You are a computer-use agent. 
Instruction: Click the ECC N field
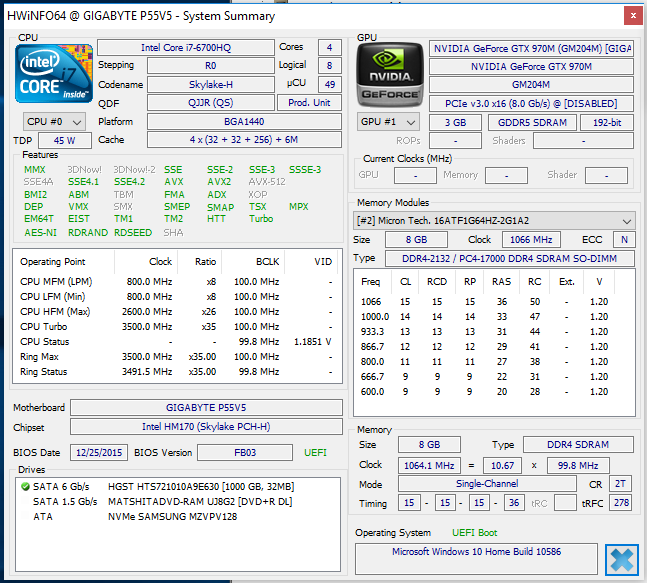click(624, 240)
